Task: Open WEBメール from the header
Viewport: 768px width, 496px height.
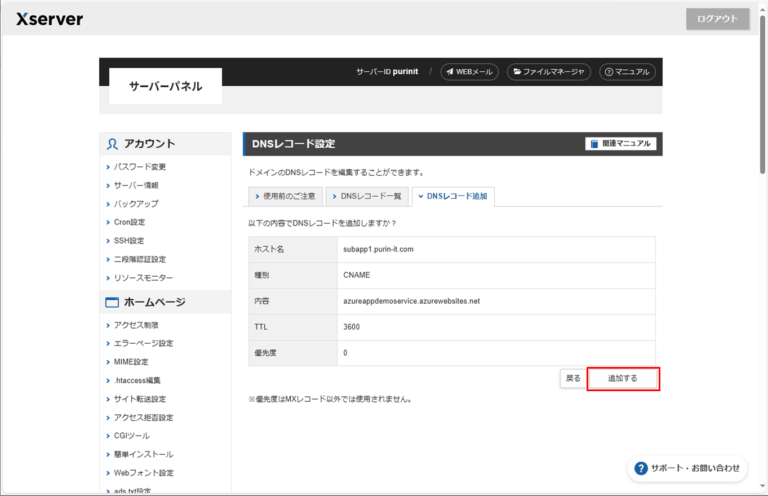Action: coord(469,72)
